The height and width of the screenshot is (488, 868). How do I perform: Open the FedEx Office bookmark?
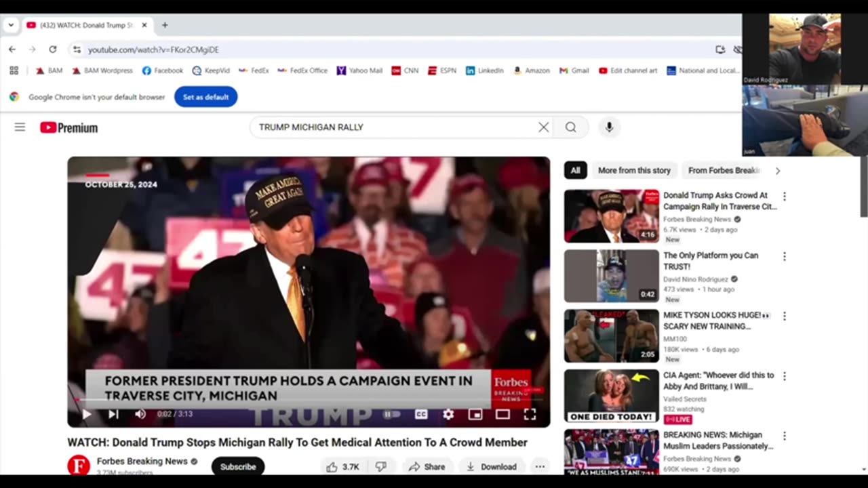click(302, 70)
